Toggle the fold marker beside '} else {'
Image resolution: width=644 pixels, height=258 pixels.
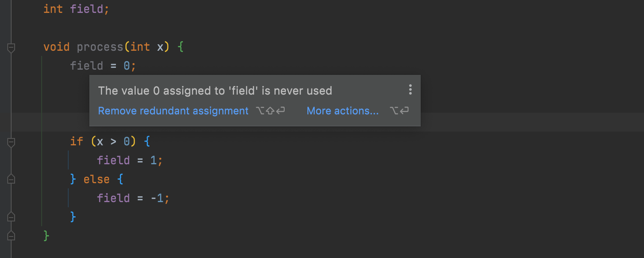tap(11, 179)
